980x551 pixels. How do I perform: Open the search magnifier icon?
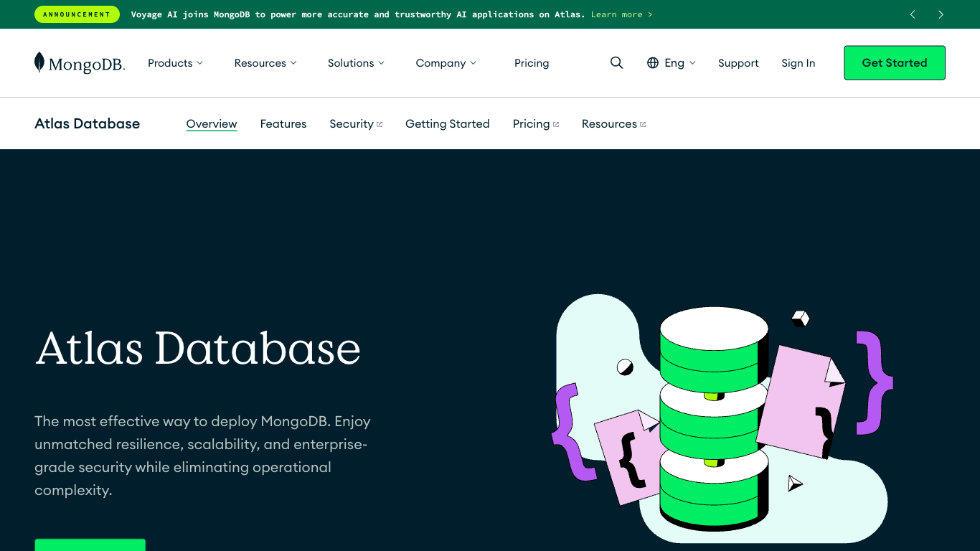pos(616,63)
